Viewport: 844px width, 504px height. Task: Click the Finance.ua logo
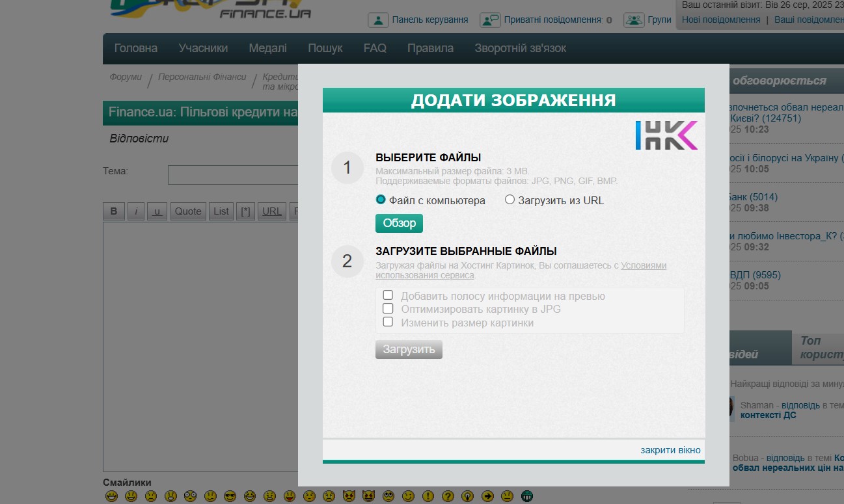pyautogui.click(x=211, y=9)
